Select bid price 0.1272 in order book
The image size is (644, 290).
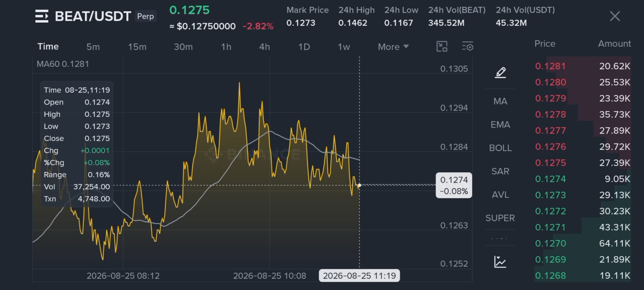tap(550, 211)
